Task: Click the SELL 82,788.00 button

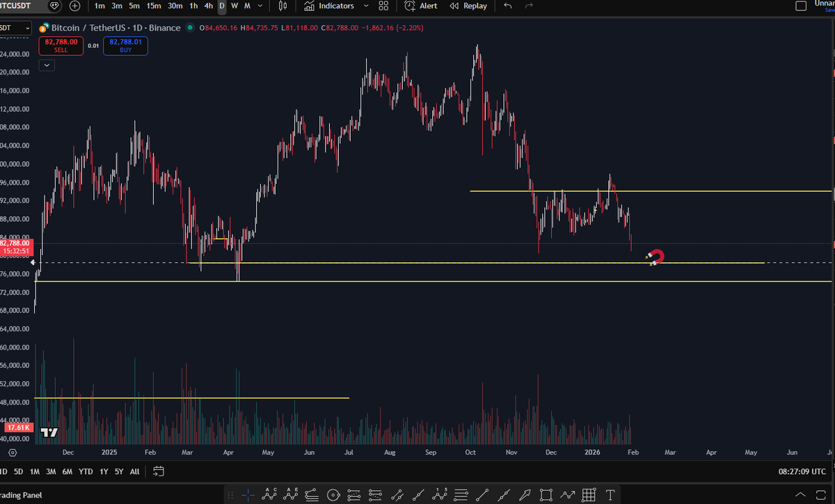Action: pos(61,47)
